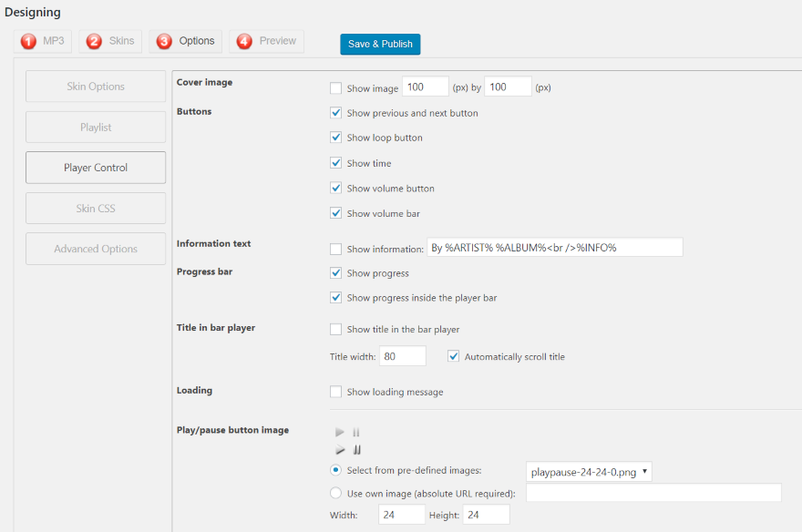The image size is (802, 532).
Task: Click the red number 3 Options step icon
Action: point(164,41)
